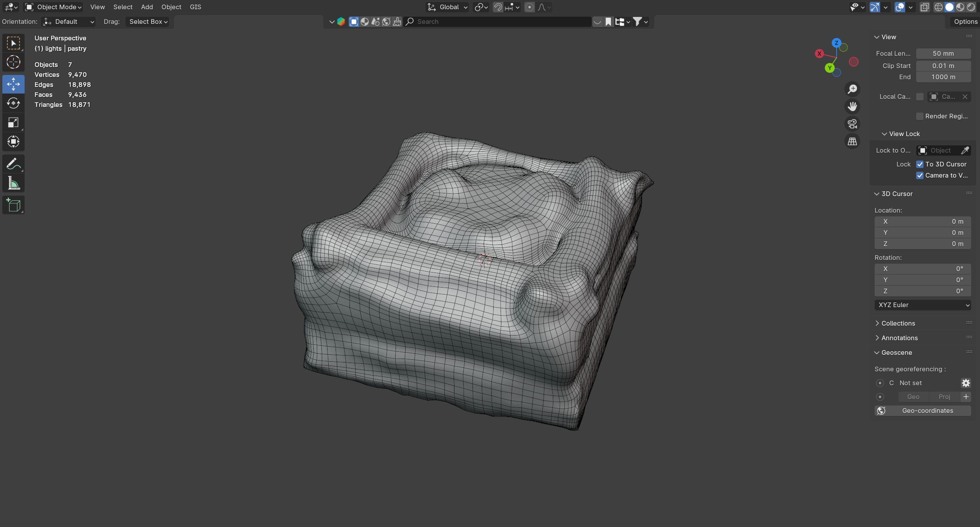The width and height of the screenshot is (980, 527).
Task: Click the Geo-coordinates button
Action: (922, 411)
